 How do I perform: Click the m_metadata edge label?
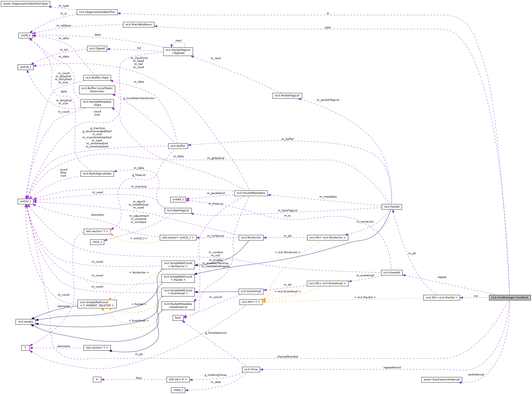(x=328, y=197)
